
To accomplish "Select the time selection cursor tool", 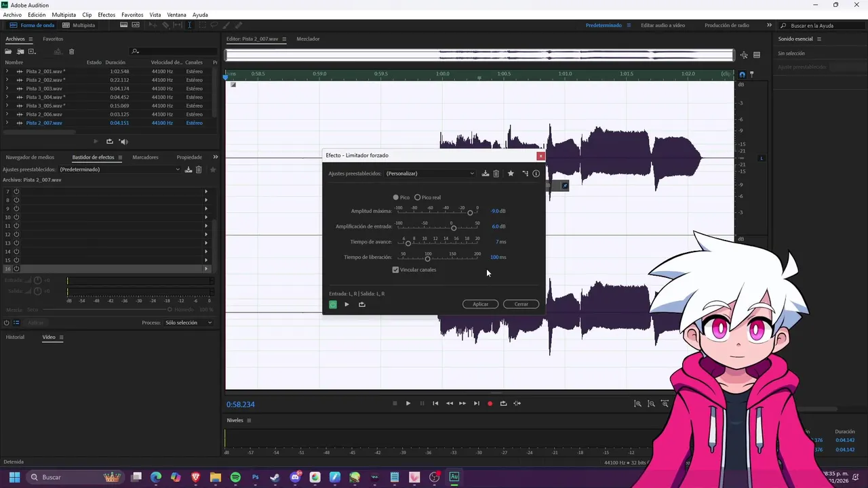I will [x=189, y=25].
